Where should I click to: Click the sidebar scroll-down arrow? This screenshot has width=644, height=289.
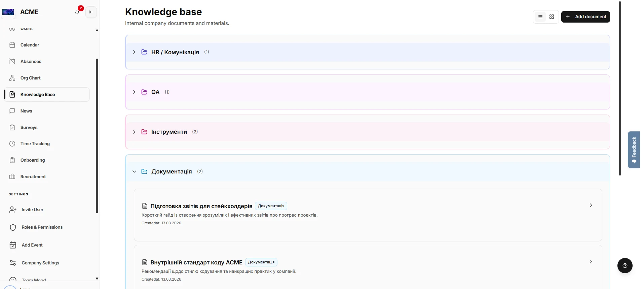(97, 279)
